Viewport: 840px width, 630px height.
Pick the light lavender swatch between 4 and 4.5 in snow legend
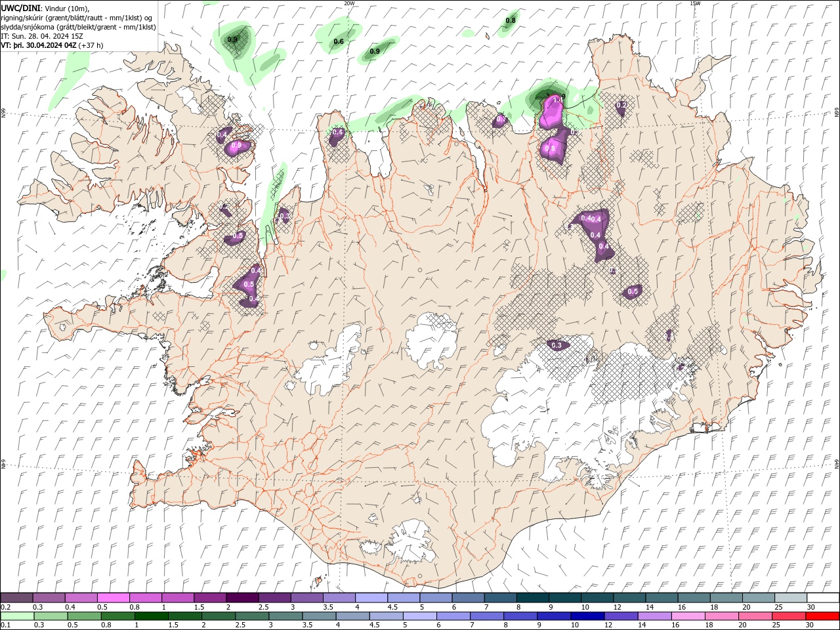pyautogui.click(x=371, y=598)
